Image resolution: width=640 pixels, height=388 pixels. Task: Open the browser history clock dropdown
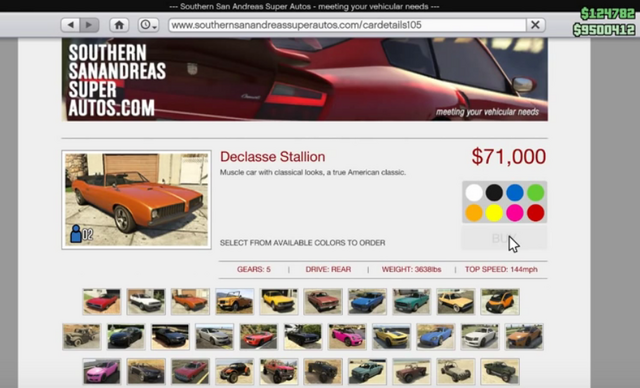point(148,25)
